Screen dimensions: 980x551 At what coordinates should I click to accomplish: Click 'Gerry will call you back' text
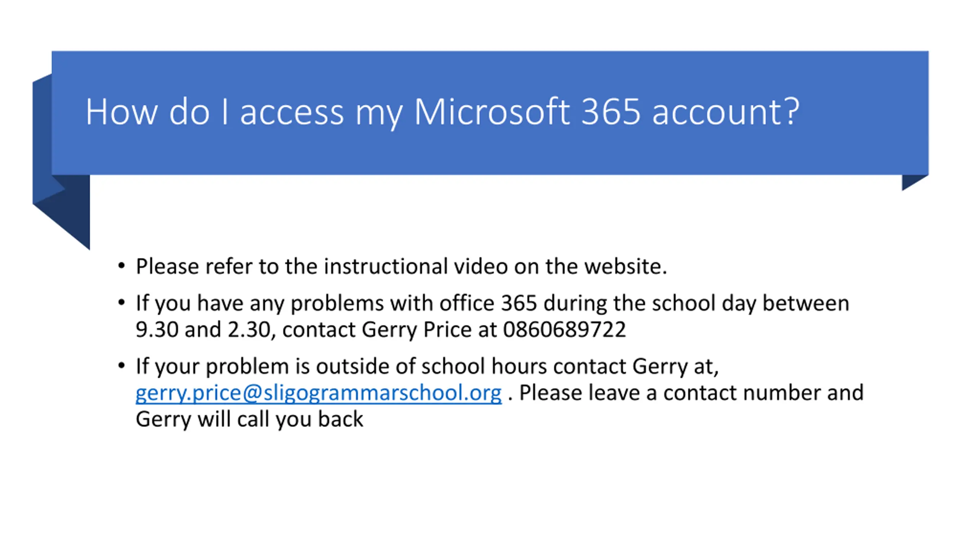[x=249, y=419]
